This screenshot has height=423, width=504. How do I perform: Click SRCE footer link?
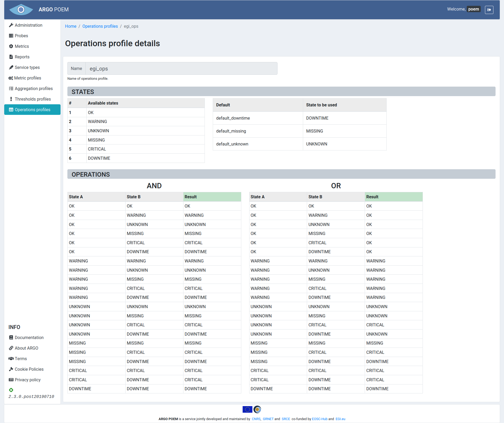pos(286,419)
